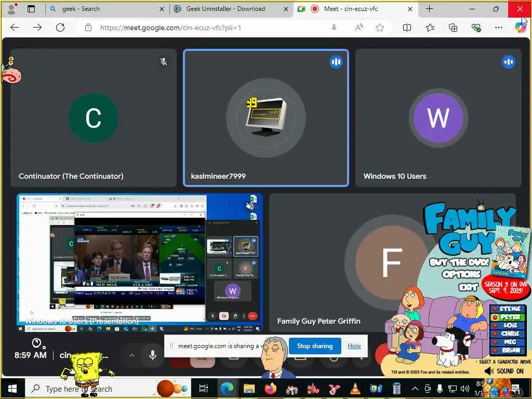
Task: Open the microphone-in-use tray icon
Action: coord(440,389)
